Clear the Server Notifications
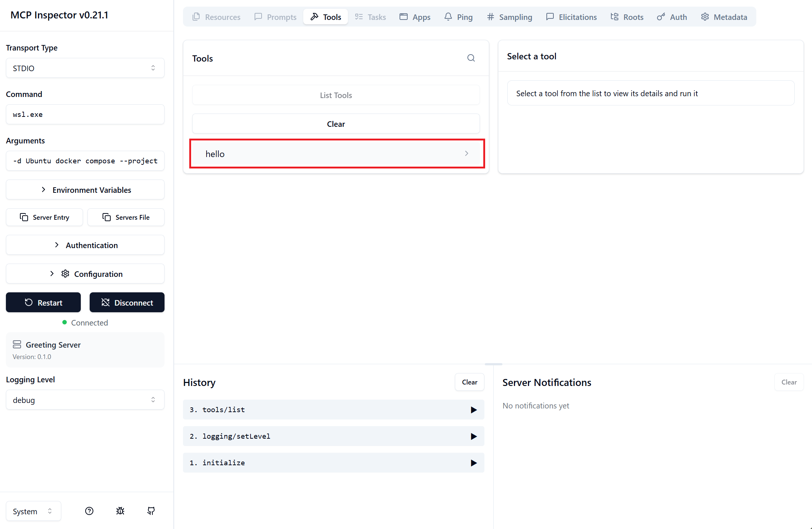The width and height of the screenshot is (812, 529). [x=789, y=382]
